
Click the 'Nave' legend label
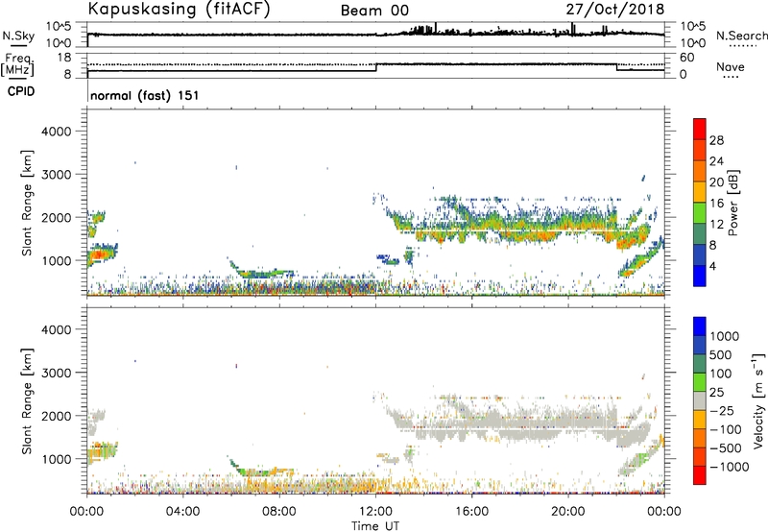coord(730,66)
